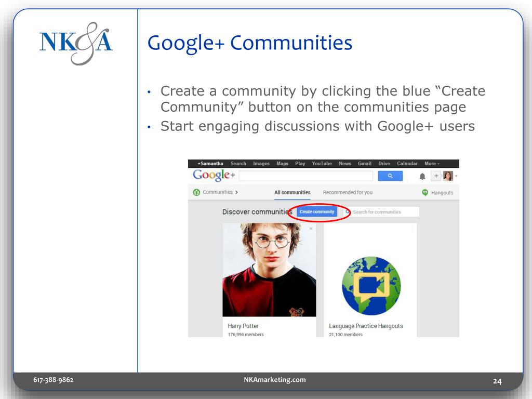Screen dimensions: 532x399
Task: Click the Harry Potter community title
Action: [x=243, y=326]
